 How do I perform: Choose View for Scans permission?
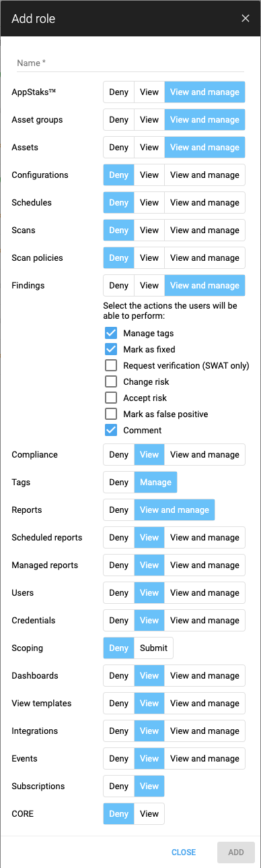coord(149,230)
